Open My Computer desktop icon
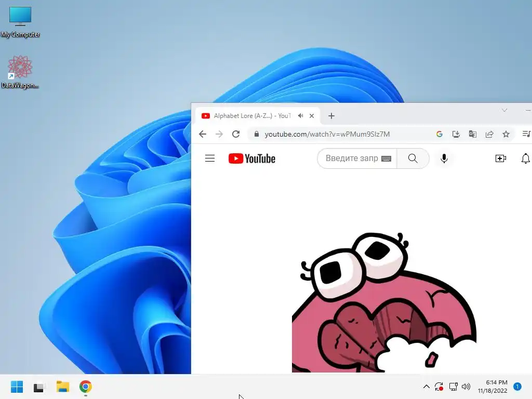Image resolution: width=532 pixels, height=399 pixels. point(20,22)
